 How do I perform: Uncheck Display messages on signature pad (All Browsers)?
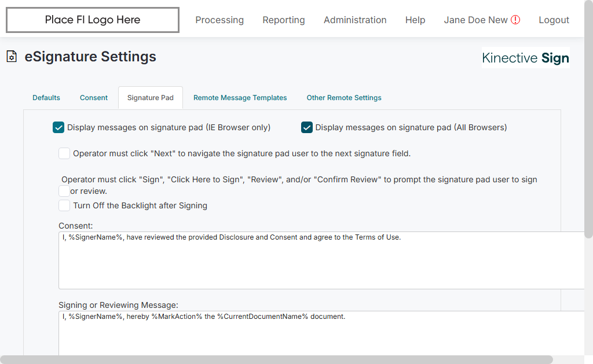pos(307,127)
